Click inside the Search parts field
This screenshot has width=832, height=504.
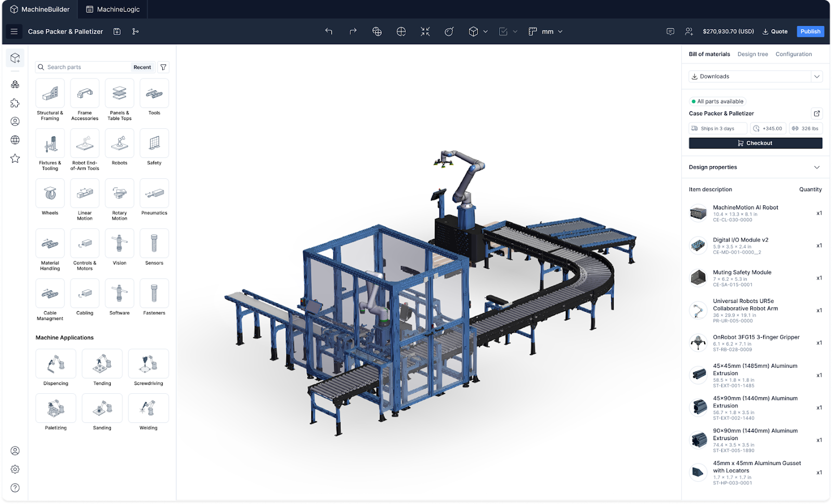(x=83, y=67)
